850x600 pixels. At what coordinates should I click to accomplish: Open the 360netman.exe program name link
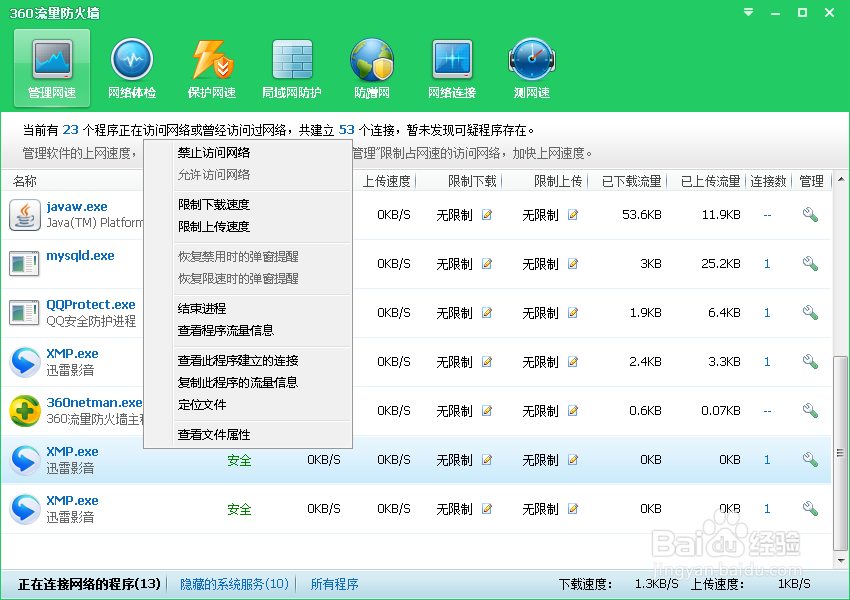[94, 402]
